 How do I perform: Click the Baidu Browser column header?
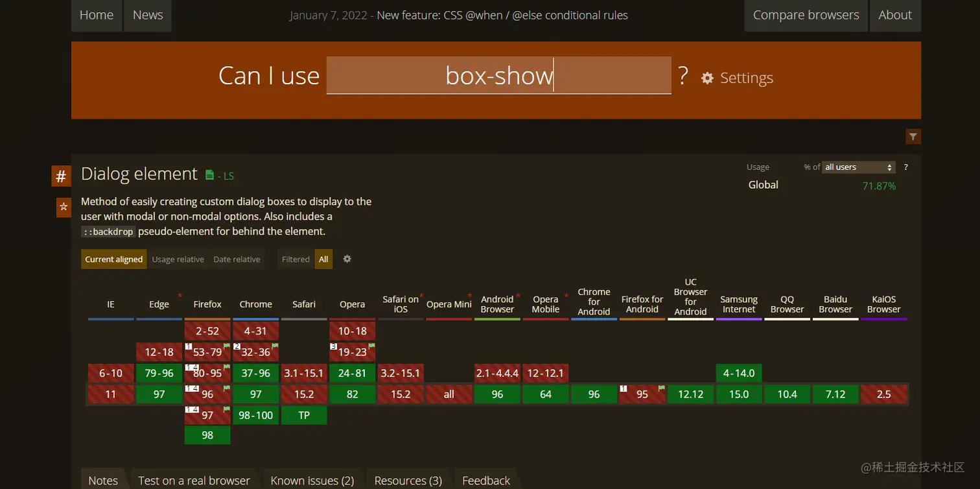click(x=835, y=304)
